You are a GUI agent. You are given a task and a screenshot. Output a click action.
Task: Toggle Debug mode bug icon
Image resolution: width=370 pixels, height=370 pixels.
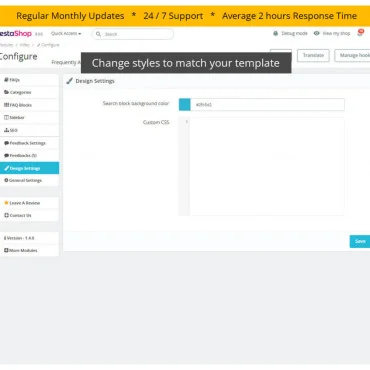[275, 33]
